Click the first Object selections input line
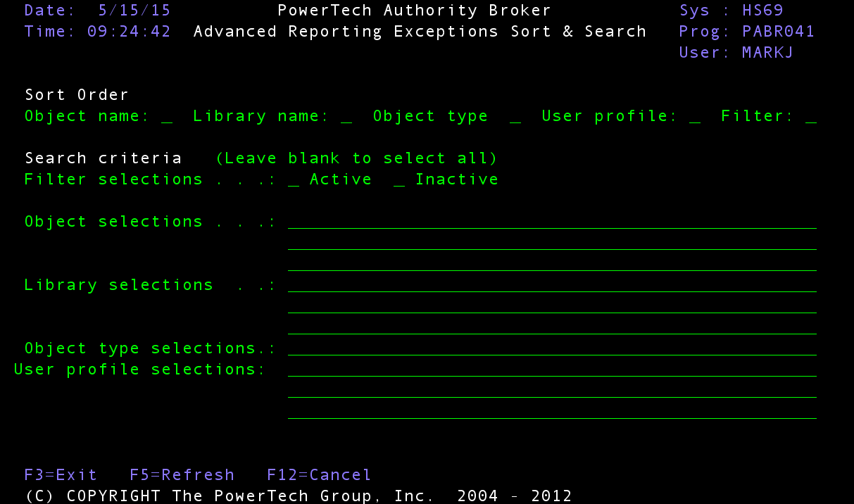This screenshot has height=504, width=854. click(552, 222)
